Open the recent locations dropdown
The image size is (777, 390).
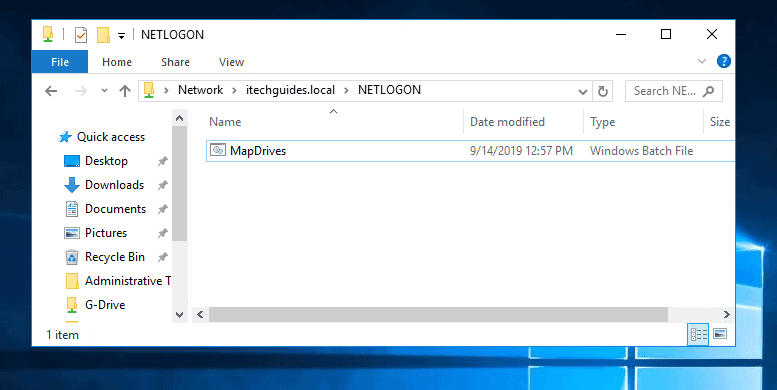point(104,91)
